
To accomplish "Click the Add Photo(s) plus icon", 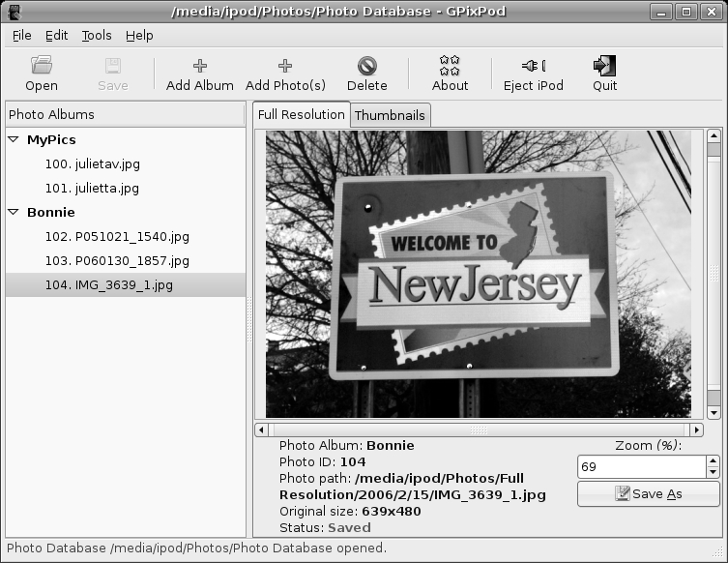I will (285, 66).
